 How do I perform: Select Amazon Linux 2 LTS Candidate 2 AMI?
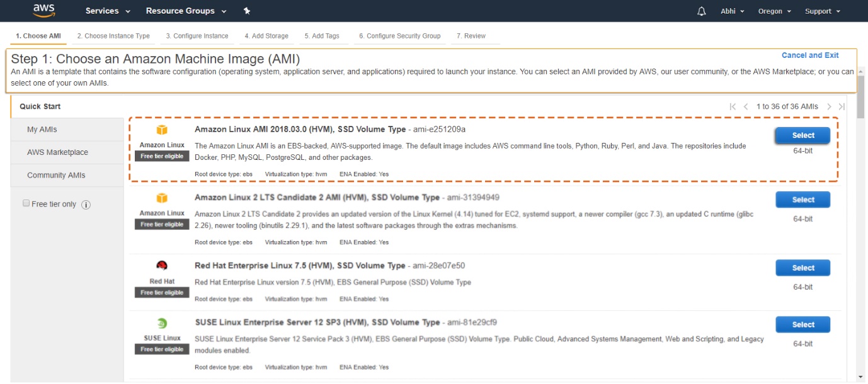[802, 200]
